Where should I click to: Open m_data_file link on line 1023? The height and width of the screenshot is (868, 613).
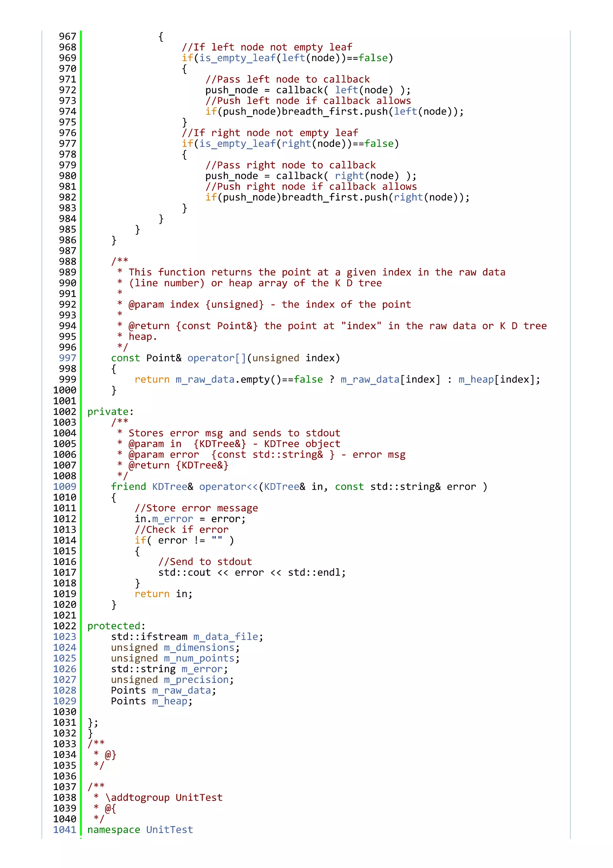point(225,637)
